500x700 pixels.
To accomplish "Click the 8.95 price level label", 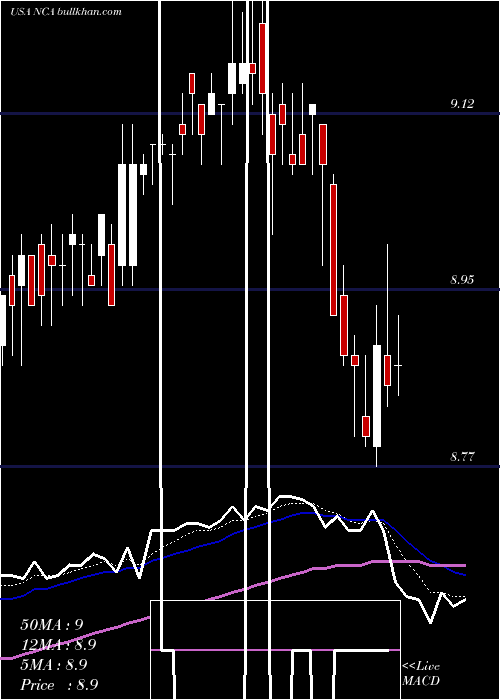I will (462, 280).
